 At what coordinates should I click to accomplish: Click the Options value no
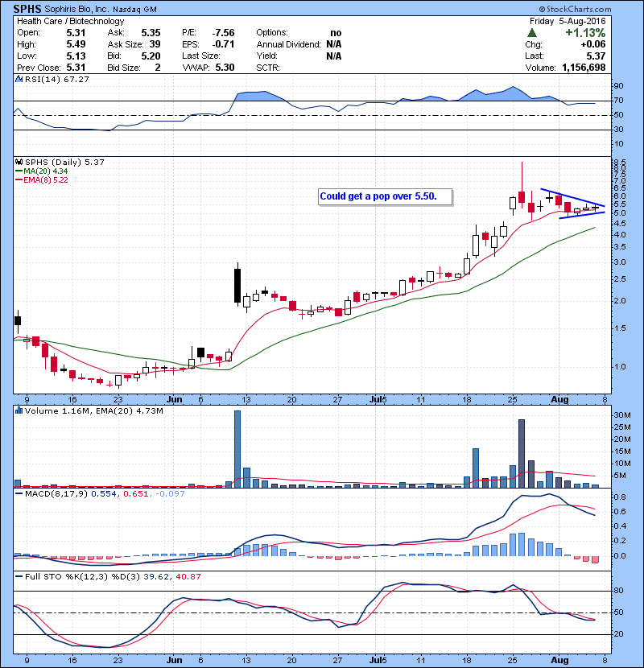pyautogui.click(x=336, y=33)
